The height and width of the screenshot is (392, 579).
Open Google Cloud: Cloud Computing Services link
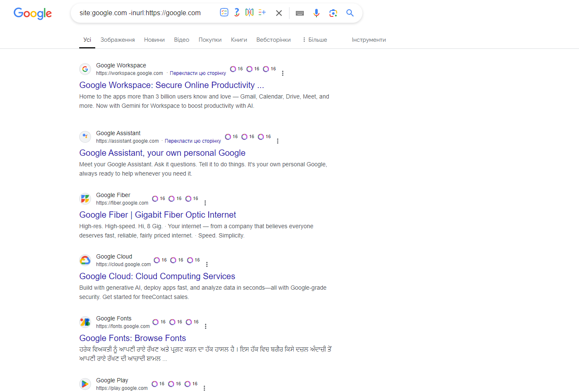(x=157, y=276)
